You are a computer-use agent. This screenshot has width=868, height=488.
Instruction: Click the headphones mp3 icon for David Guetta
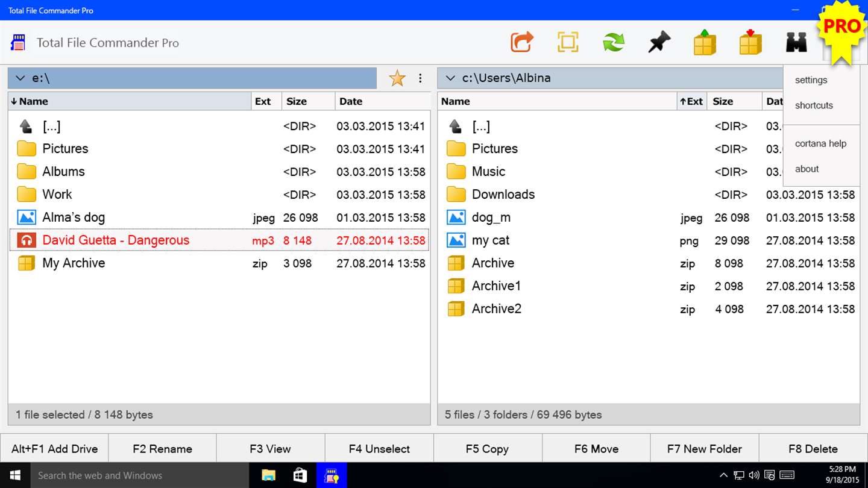click(26, 240)
